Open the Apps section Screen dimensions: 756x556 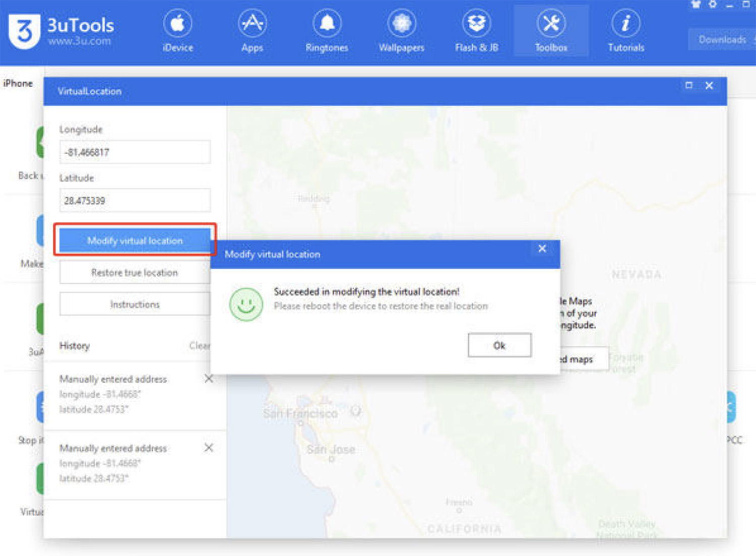click(252, 31)
